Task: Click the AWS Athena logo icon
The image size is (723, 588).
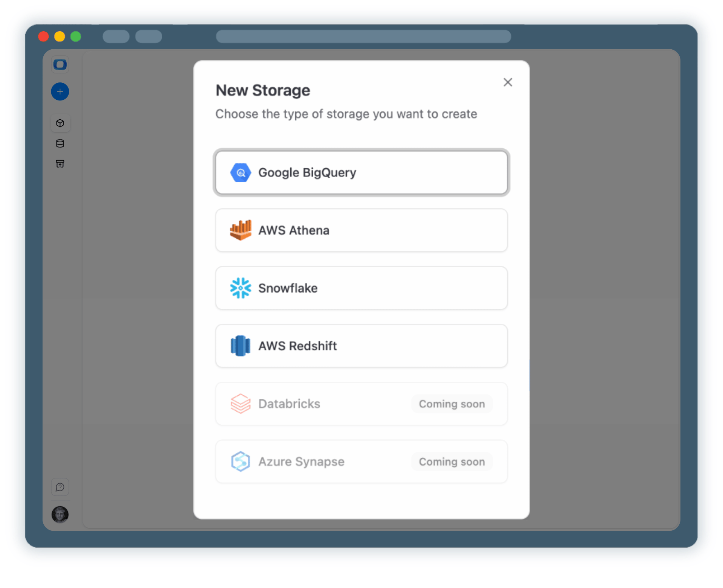Action: 240,230
